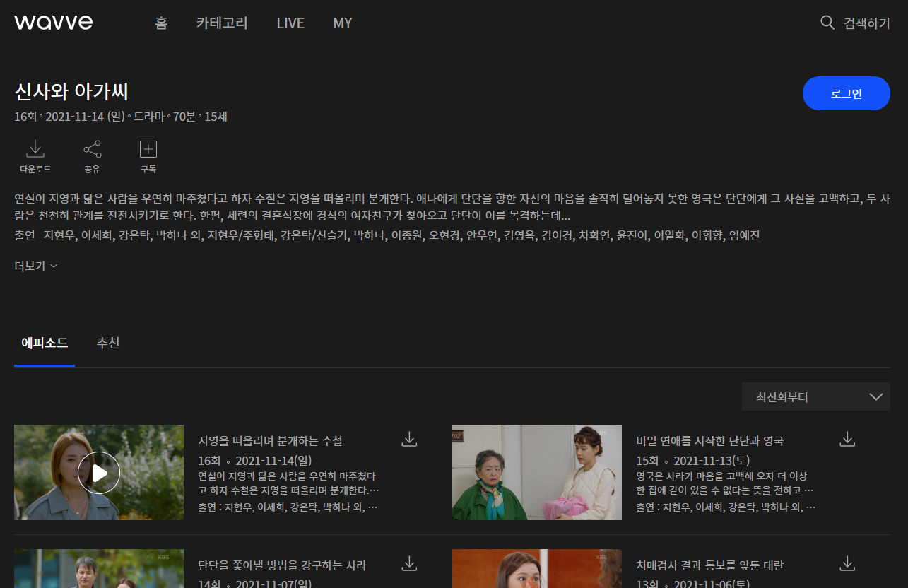908x588 pixels.
Task: Click the 출연 cast list line in description
Action: pos(387,236)
